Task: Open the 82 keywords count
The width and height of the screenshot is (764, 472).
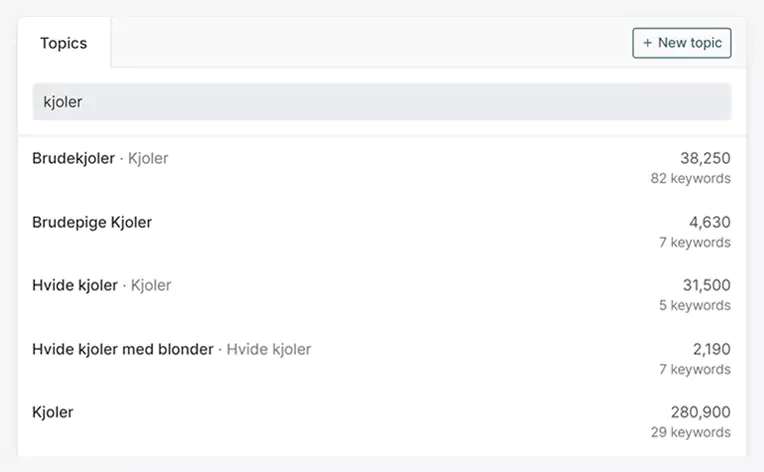Action: [x=690, y=179]
